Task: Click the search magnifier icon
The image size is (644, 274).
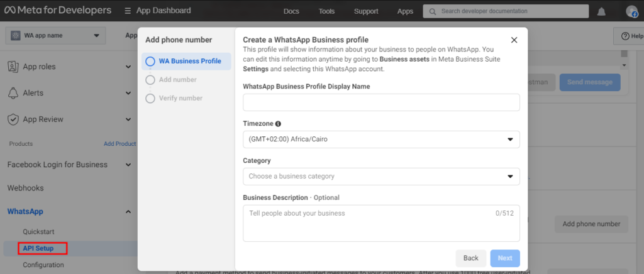Action: (432, 11)
